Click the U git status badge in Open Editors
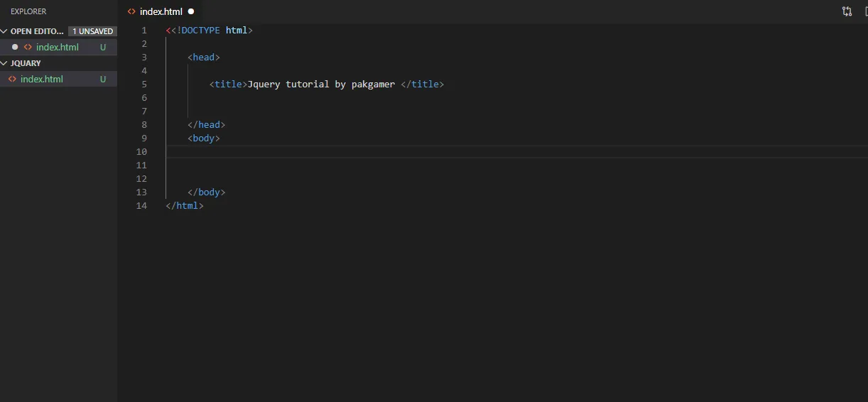Image resolution: width=868 pixels, height=402 pixels. click(103, 47)
